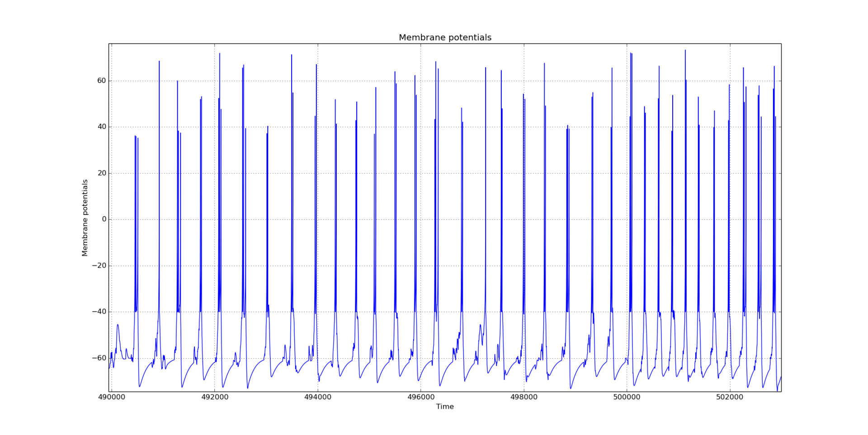Click y-axis tick label −40
868x435 pixels.
point(99,312)
